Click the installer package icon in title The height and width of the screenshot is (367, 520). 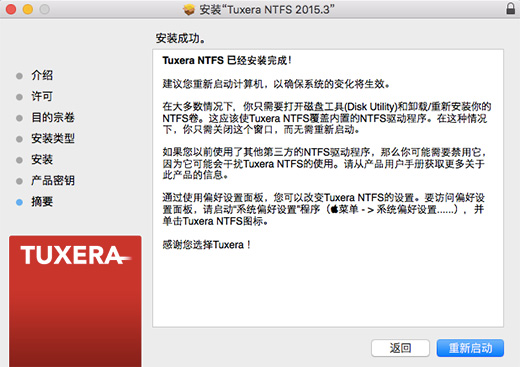pyautogui.click(x=189, y=9)
